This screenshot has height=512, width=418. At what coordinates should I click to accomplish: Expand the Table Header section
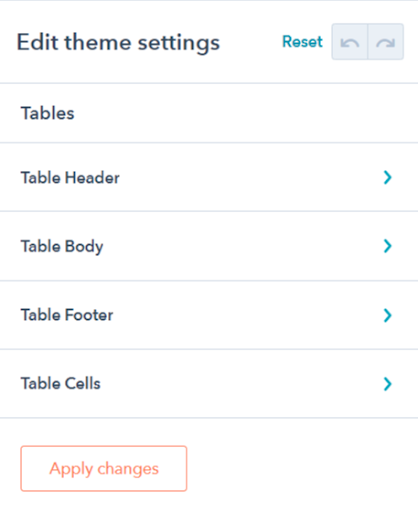pos(209,177)
